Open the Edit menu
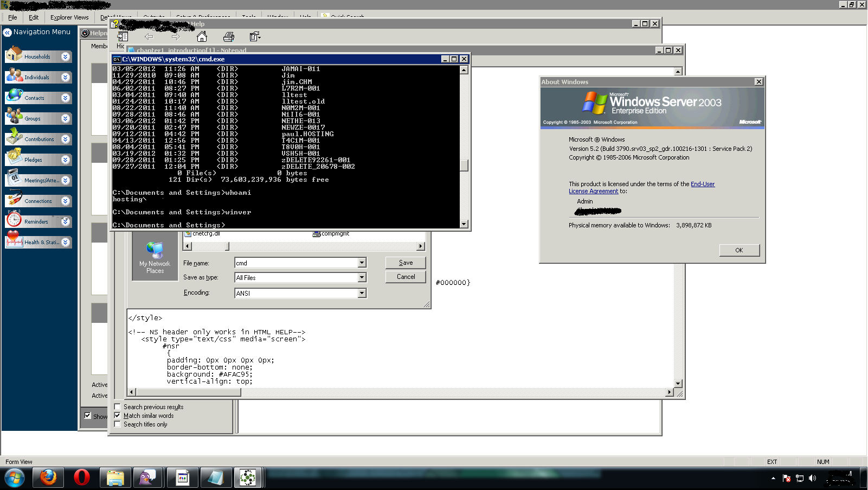 [34, 17]
